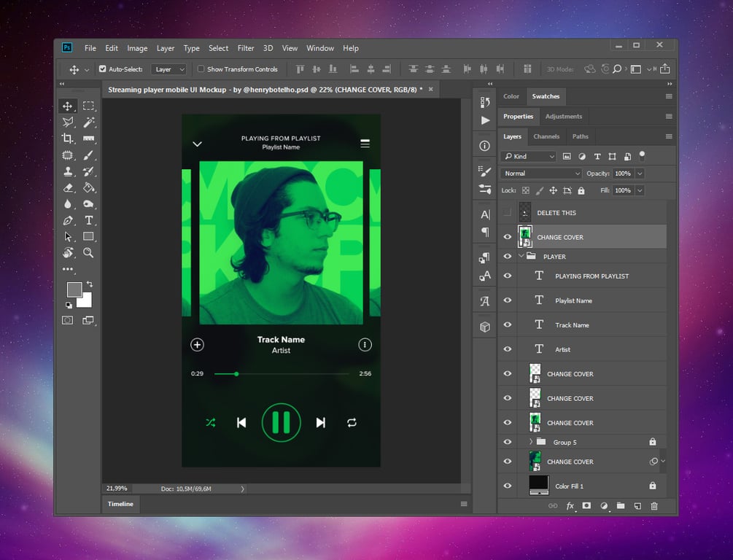Screen dimensions: 733x560
Task: Collapse the PLAYER layer group
Action: [521, 257]
